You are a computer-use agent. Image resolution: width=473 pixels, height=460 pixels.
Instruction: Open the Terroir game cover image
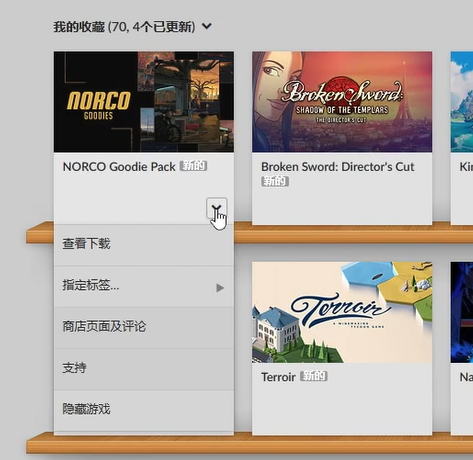342,312
